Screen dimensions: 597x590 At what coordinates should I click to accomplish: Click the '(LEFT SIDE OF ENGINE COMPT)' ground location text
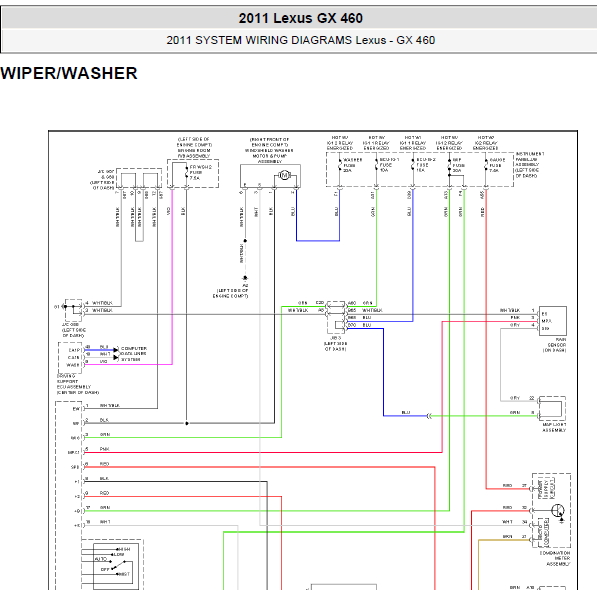231,293
